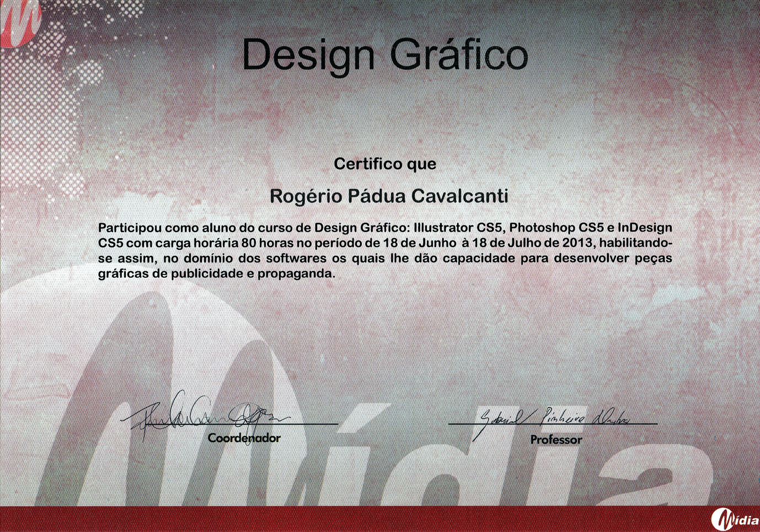Screen dimensions: 760x532
Task: Click the "18 de Junho" date
Action: click(x=419, y=243)
